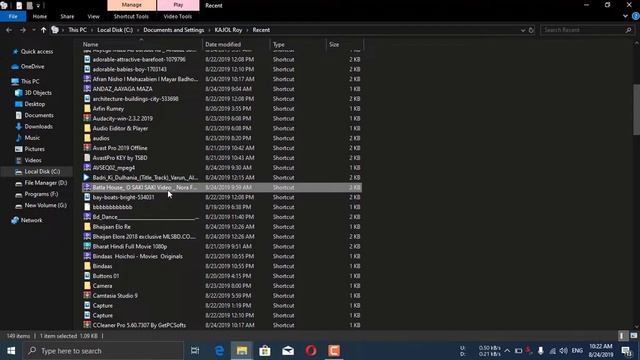
Task: Go up one folder level
Action: coord(43,30)
